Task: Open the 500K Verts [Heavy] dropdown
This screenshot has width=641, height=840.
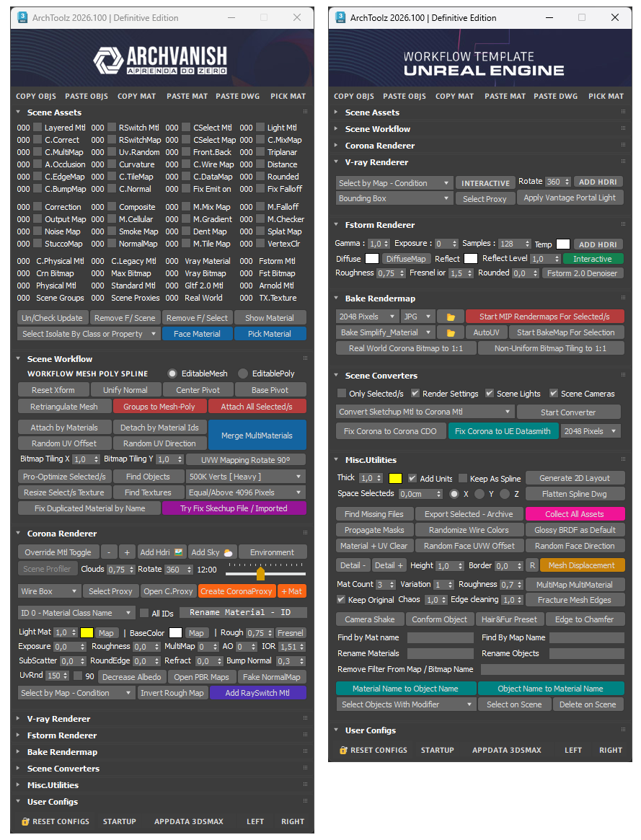Action: click(246, 477)
